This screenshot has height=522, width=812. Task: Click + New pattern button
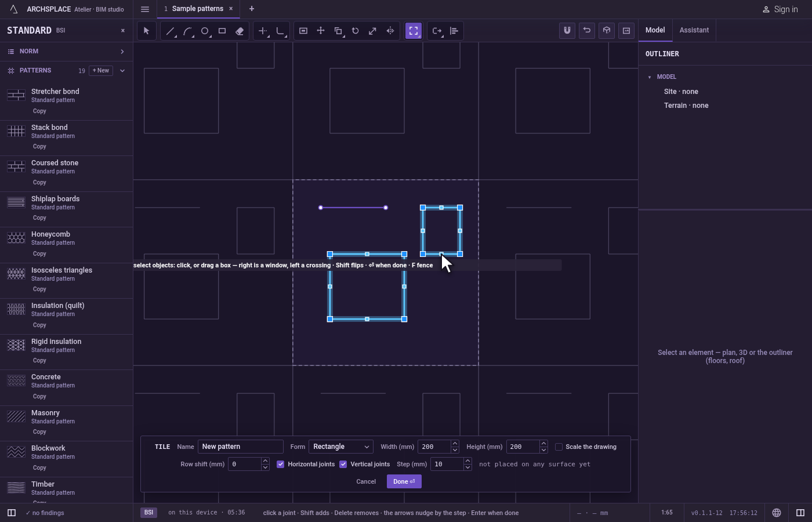[x=101, y=71]
